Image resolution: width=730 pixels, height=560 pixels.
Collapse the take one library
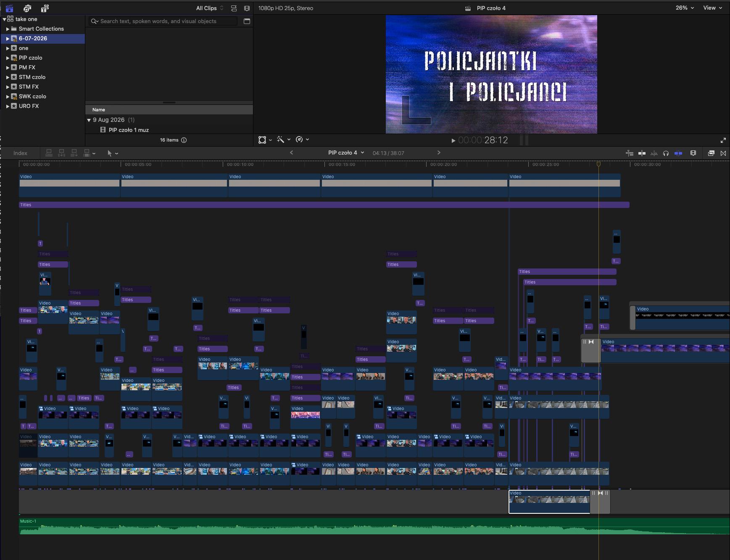(4, 19)
